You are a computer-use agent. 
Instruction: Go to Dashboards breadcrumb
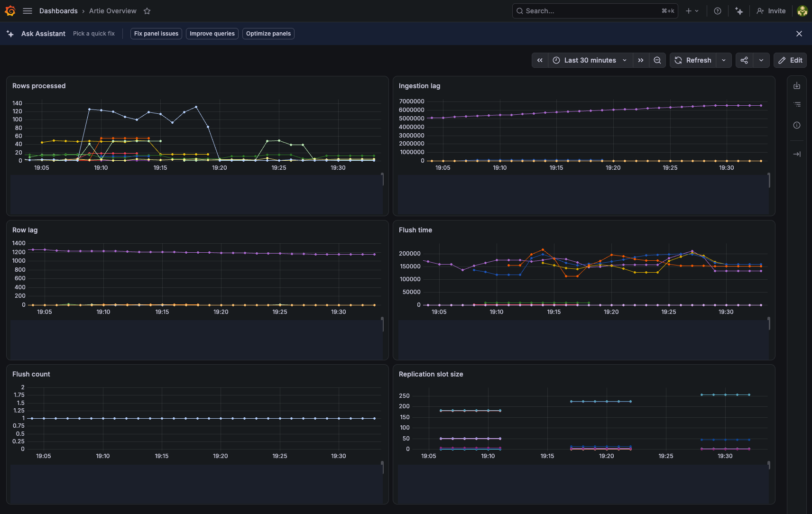click(x=58, y=11)
